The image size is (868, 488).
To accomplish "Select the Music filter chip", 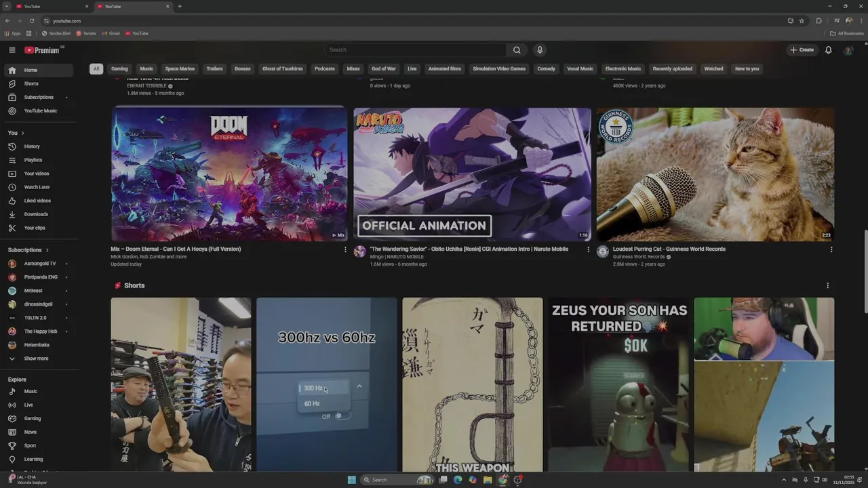I will coord(146,68).
